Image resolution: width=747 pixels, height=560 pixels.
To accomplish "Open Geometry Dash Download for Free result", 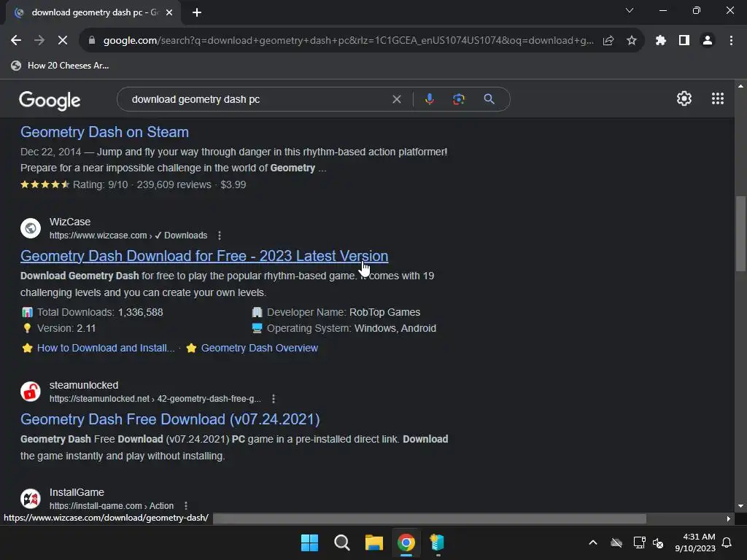I will click(x=204, y=256).
